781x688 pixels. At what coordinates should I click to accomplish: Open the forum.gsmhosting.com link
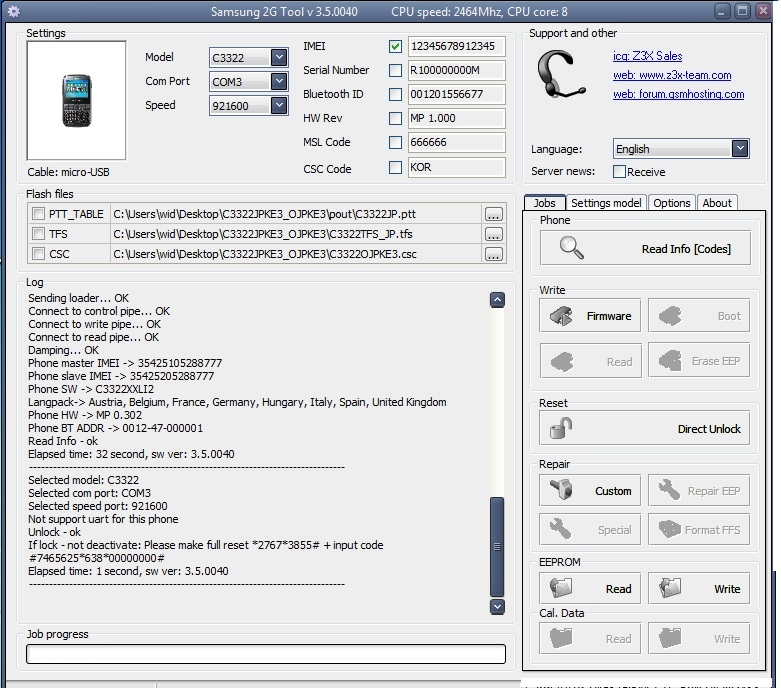[678, 94]
